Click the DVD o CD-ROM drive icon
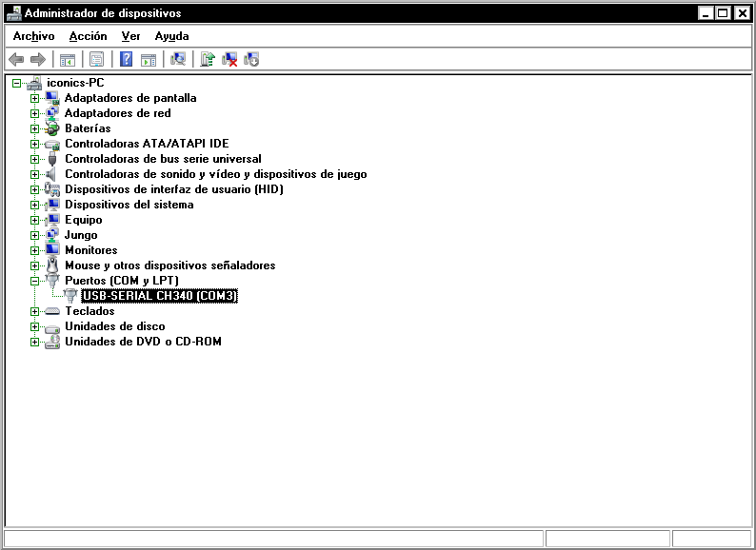 pos(52,342)
